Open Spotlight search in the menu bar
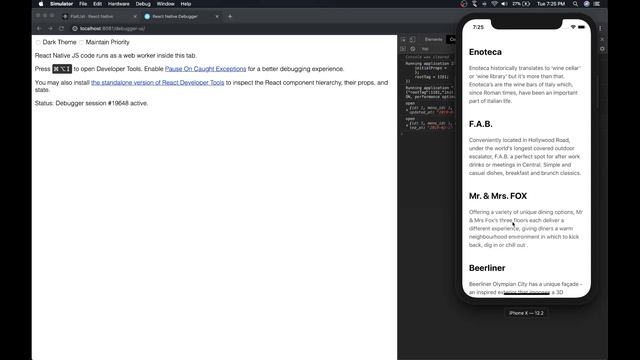Viewport: 640px width, 360px height. (575, 4)
